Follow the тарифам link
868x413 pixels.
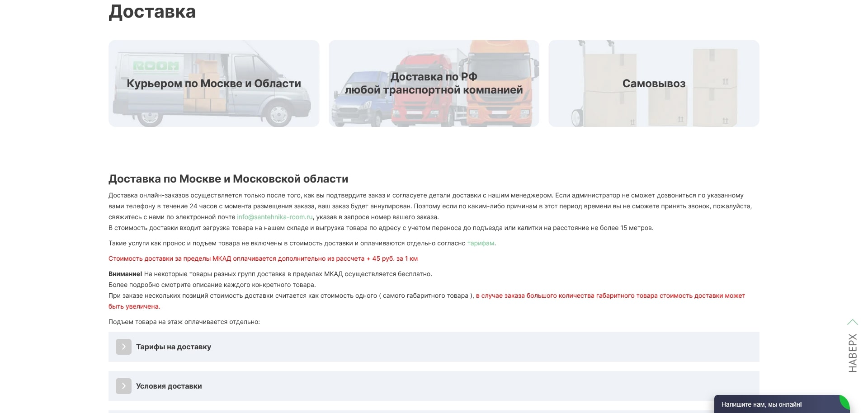(481, 243)
